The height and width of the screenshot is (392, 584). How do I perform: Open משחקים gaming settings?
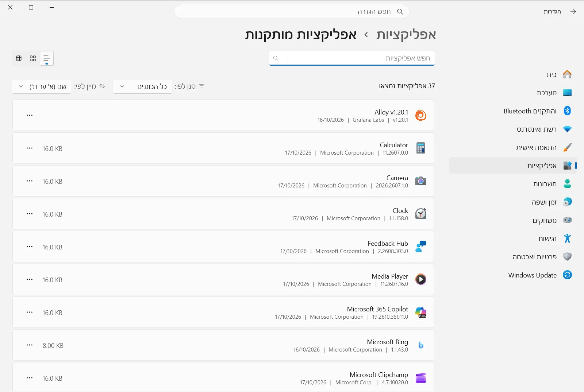tap(513, 220)
